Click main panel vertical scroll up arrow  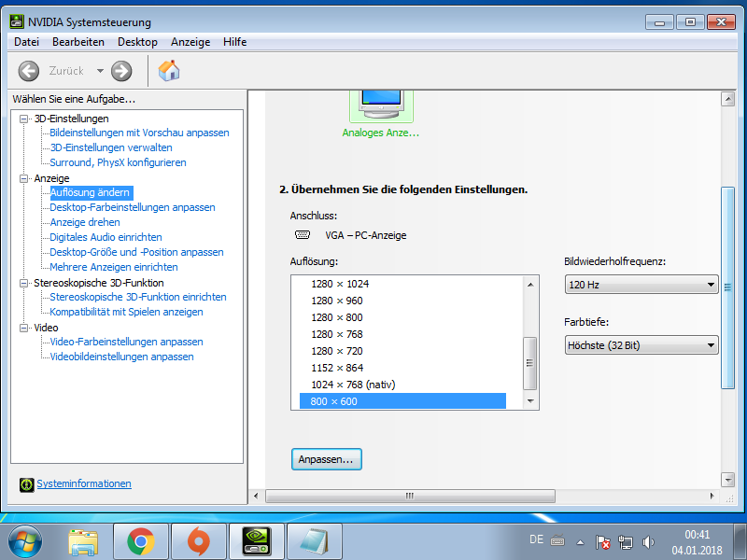(727, 99)
